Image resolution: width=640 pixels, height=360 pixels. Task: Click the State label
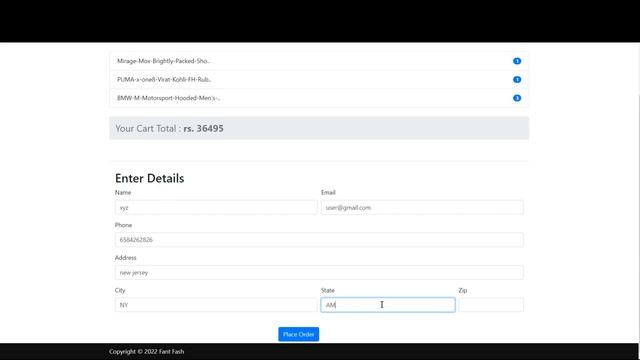pyautogui.click(x=328, y=290)
